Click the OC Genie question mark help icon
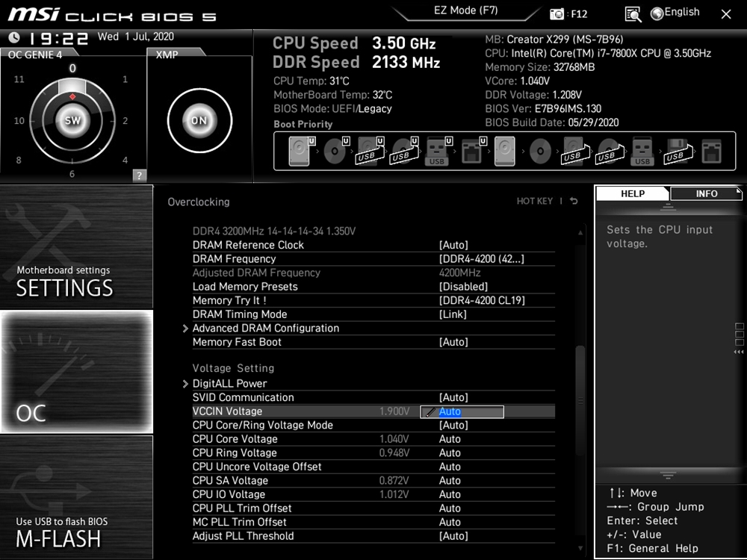 coord(139,175)
